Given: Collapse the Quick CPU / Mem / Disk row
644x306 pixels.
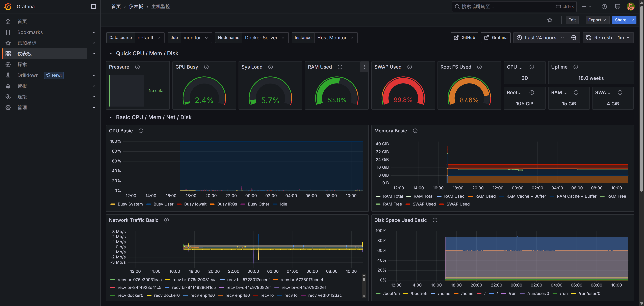Looking at the screenshot, I should click(111, 53).
